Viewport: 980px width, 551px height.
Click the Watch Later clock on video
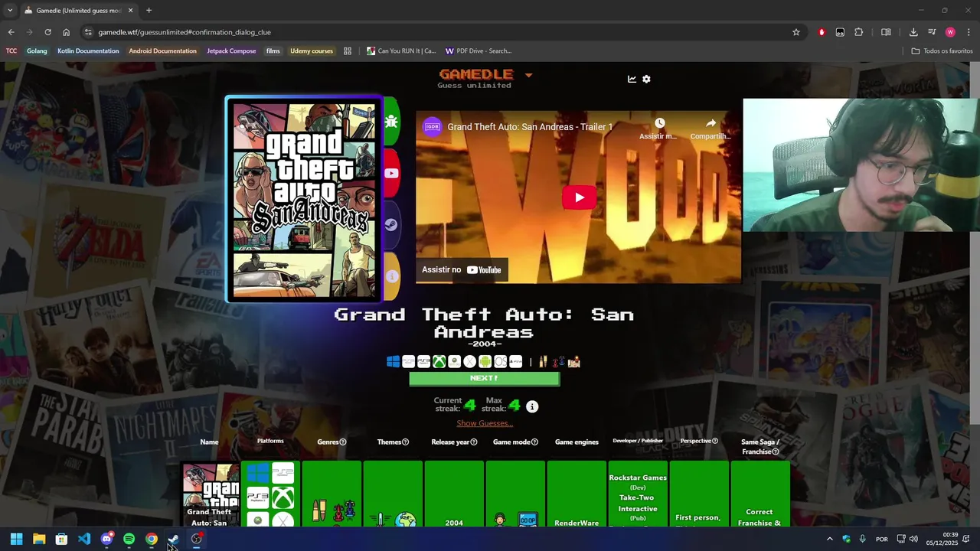tap(659, 123)
